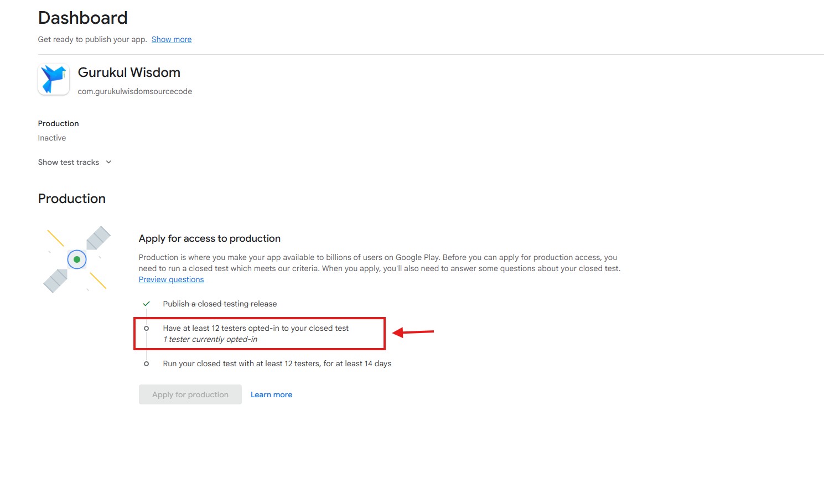The image size is (824, 504).
Task: Expand the Show test tracks section
Action: click(x=69, y=162)
